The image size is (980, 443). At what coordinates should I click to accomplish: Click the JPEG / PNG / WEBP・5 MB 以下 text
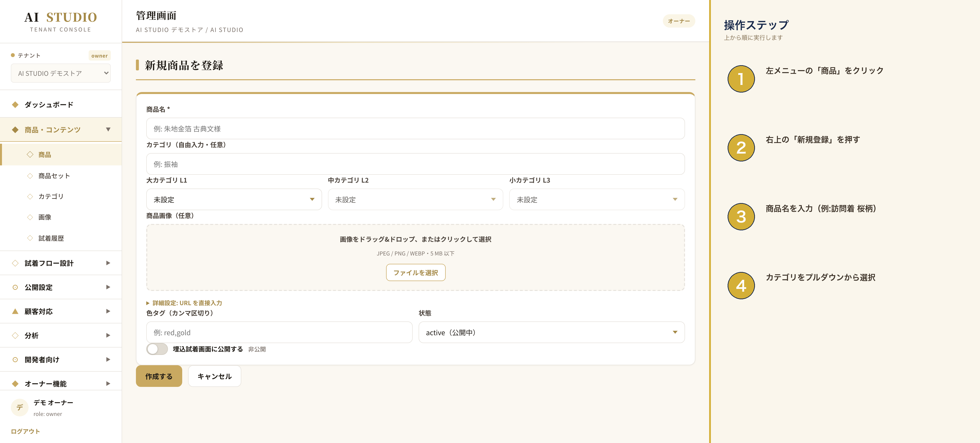pos(415,253)
